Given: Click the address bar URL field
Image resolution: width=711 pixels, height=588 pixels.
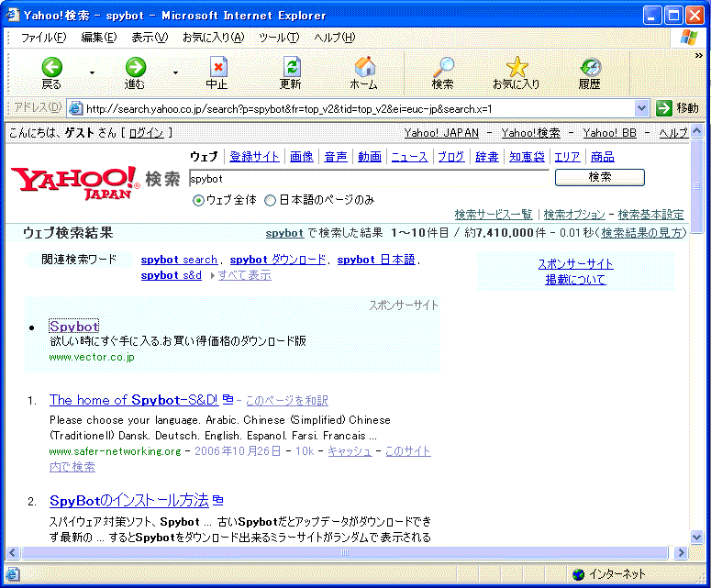Looking at the screenshot, I should [x=358, y=109].
